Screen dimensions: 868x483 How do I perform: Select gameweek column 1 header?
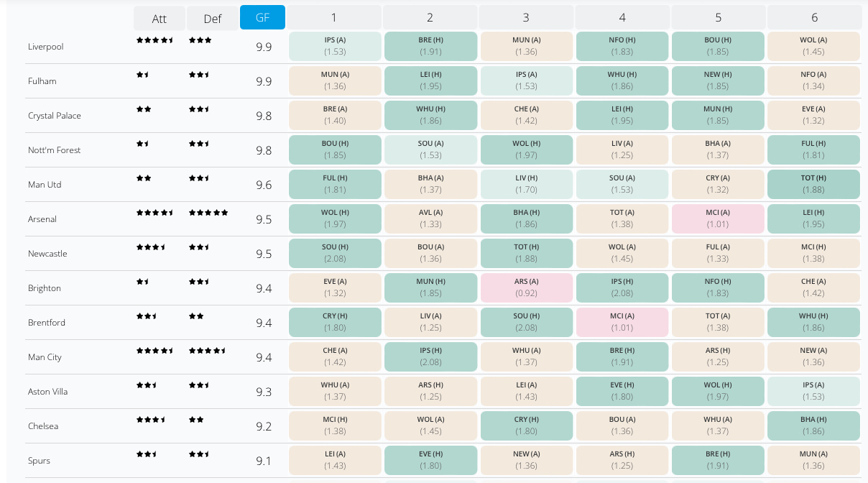334,17
